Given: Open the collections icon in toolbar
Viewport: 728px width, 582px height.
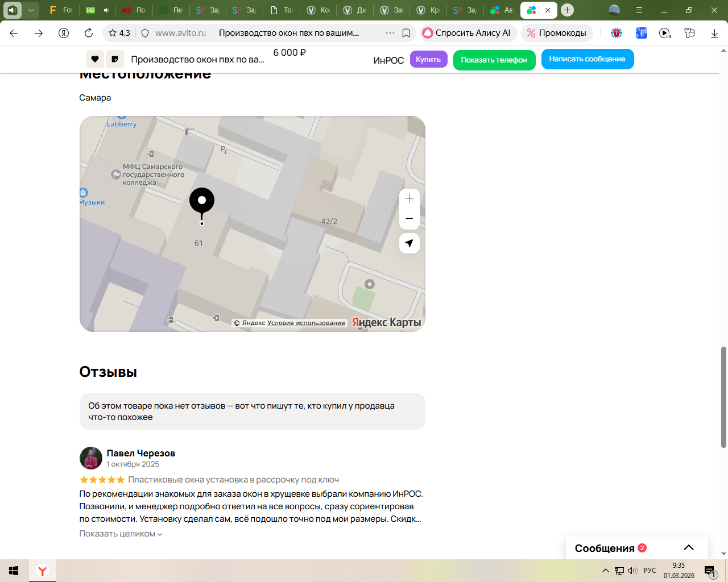Looking at the screenshot, I should coord(689,33).
